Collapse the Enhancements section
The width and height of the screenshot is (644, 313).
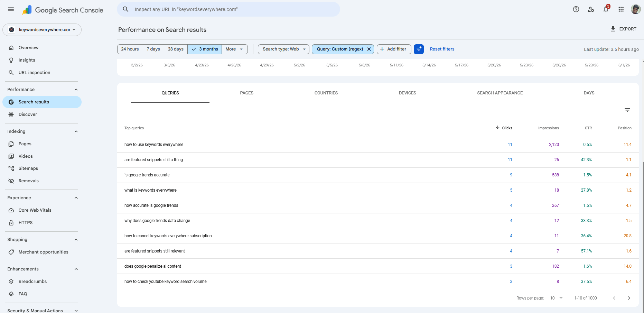[76, 269]
